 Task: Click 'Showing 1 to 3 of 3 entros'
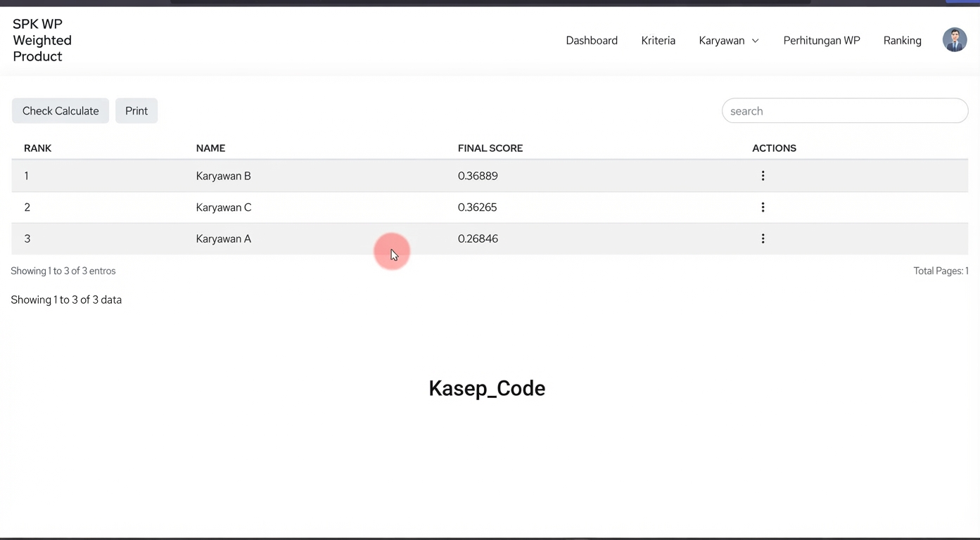[x=63, y=271]
